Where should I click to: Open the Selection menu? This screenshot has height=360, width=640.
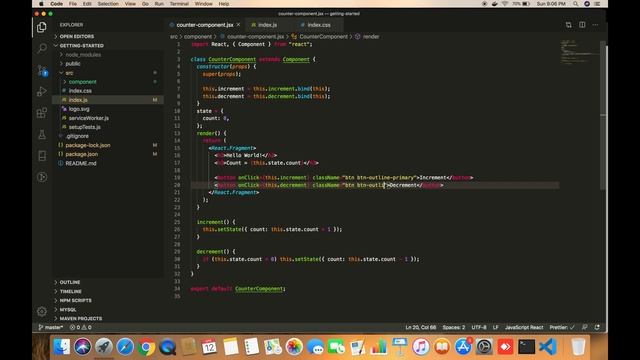point(108,4)
